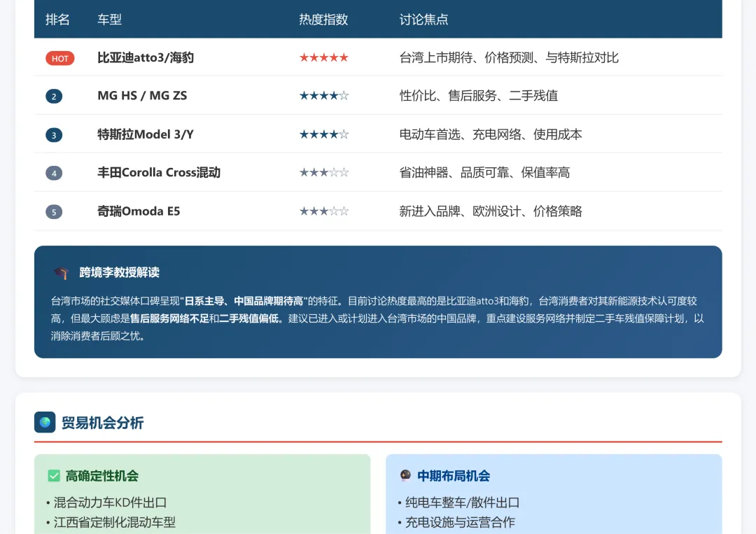This screenshot has height=534, width=756.
Task: Click the graduation cap icon in 跨境李教授解读
Action: (x=61, y=273)
